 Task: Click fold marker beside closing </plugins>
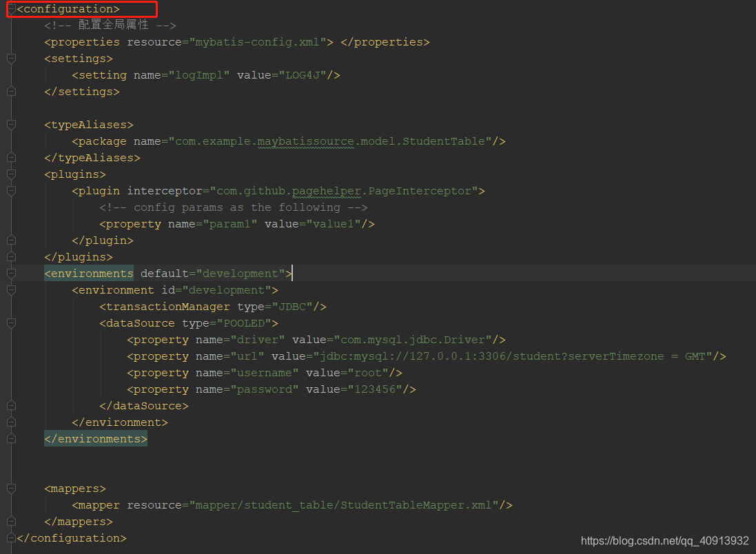click(x=12, y=257)
